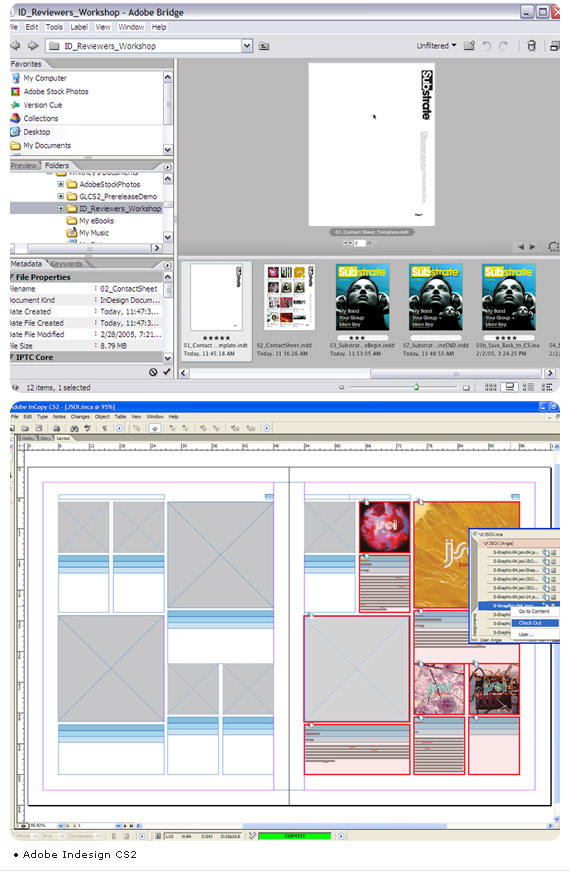Open Bridge's Tools menu

[x=54, y=27]
